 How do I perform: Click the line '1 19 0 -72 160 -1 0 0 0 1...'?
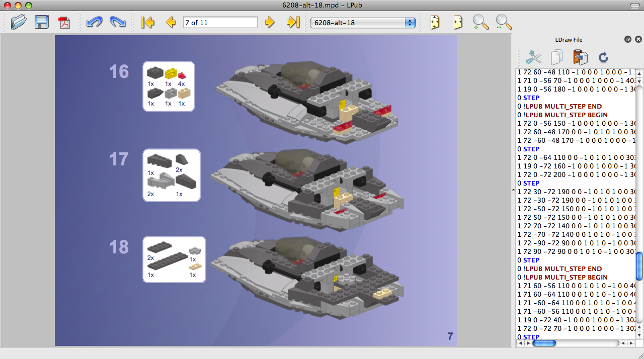click(x=576, y=166)
